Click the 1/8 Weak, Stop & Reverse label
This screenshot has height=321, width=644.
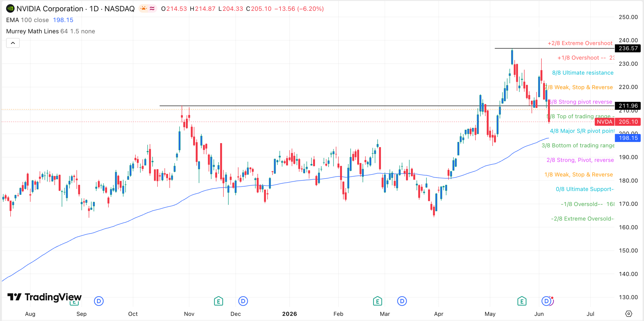click(579, 175)
